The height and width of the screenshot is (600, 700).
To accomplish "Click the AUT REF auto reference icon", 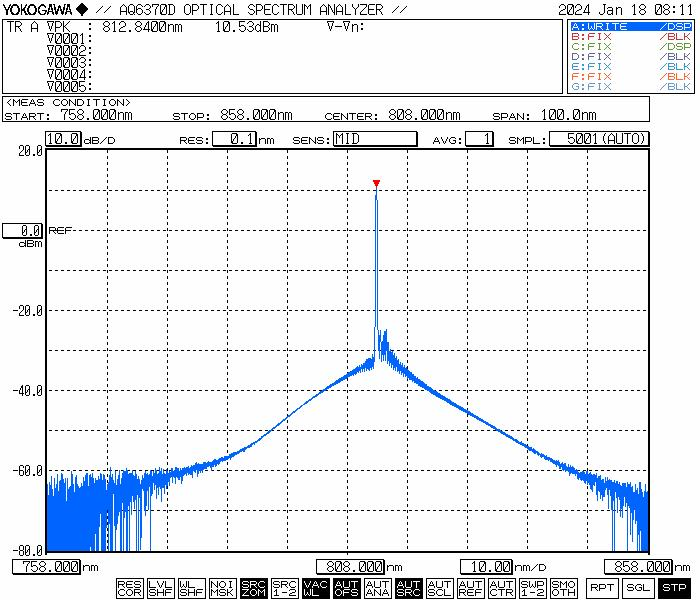I will click(470, 588).
